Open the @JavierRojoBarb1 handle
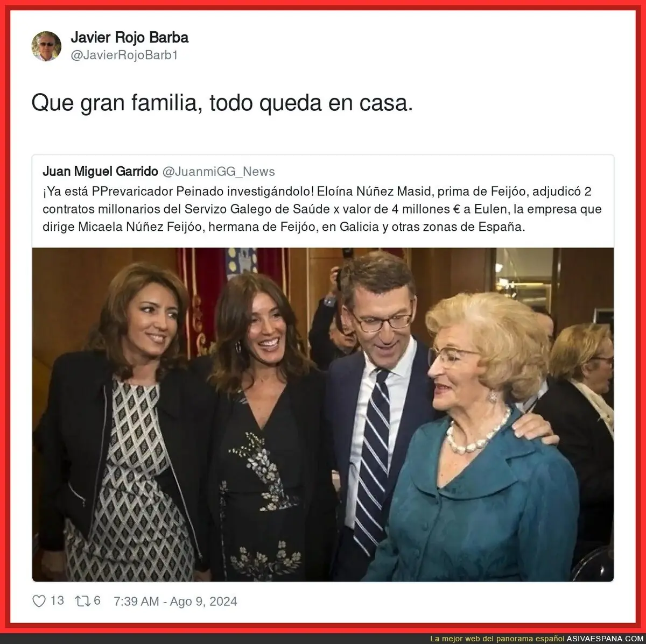Screen dimensions: 646x644 pos(124,55)
